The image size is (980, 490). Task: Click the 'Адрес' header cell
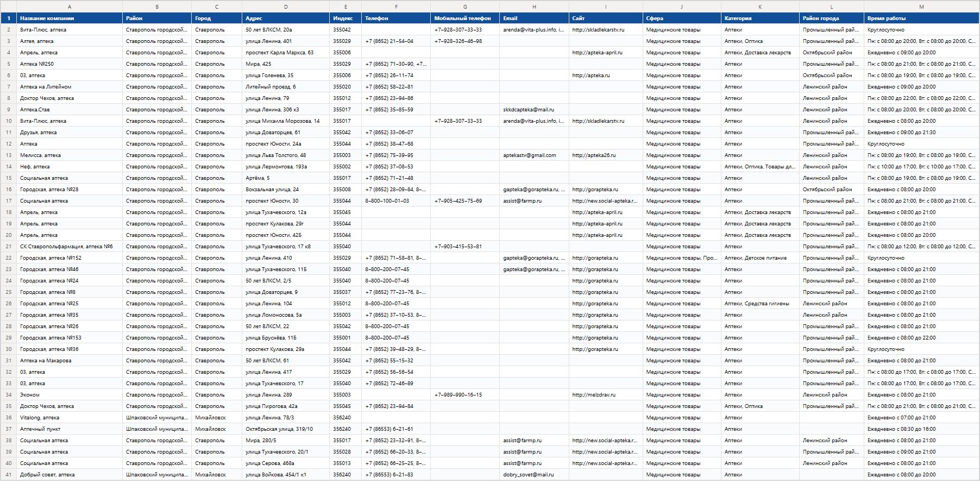[286, 18]
